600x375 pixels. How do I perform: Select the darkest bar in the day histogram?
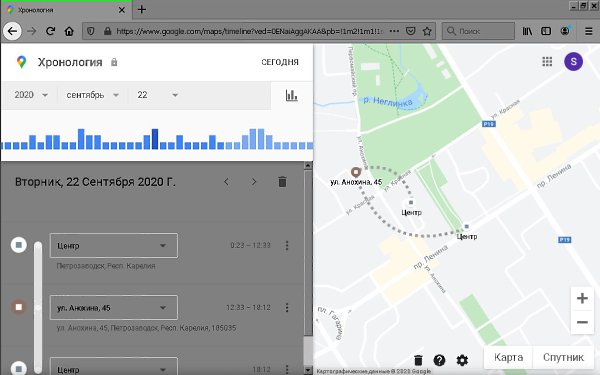tap(155, 139)
